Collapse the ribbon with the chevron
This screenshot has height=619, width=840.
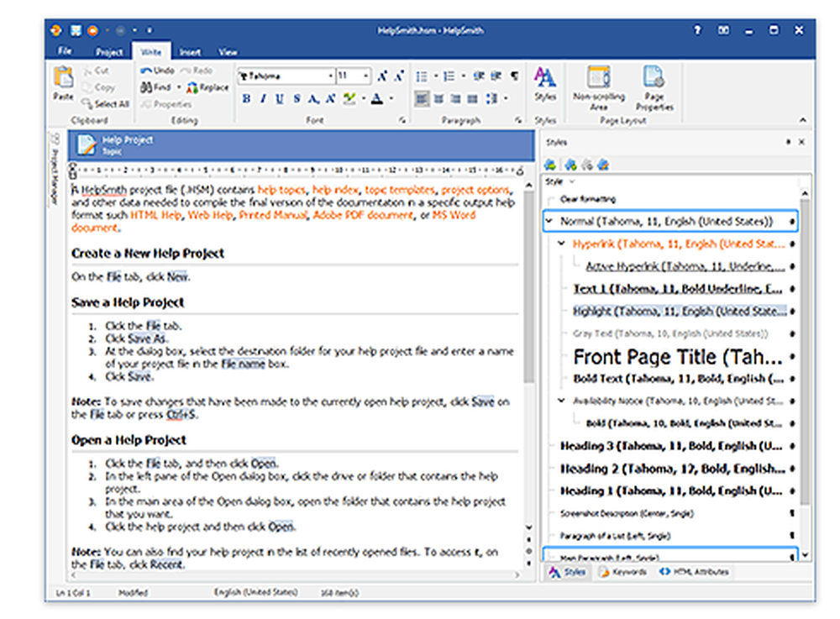[802, 120]
